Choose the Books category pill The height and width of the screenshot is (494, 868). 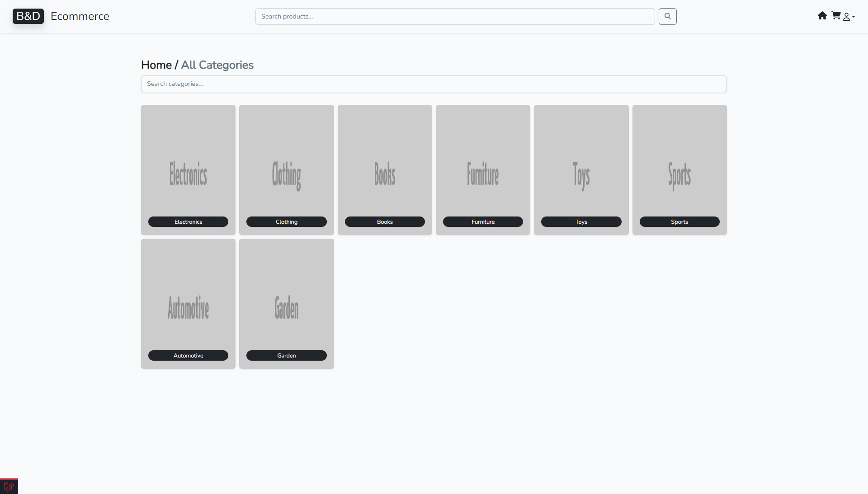385,222
